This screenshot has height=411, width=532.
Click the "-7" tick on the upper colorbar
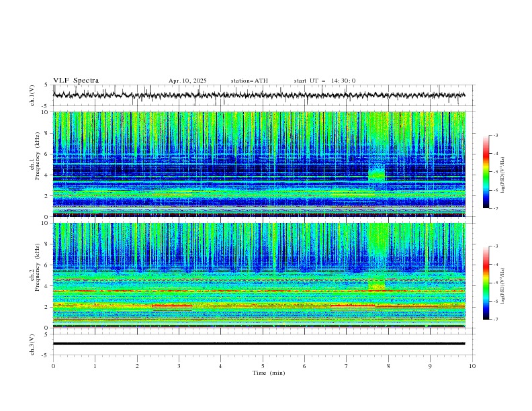coord(495,208)
